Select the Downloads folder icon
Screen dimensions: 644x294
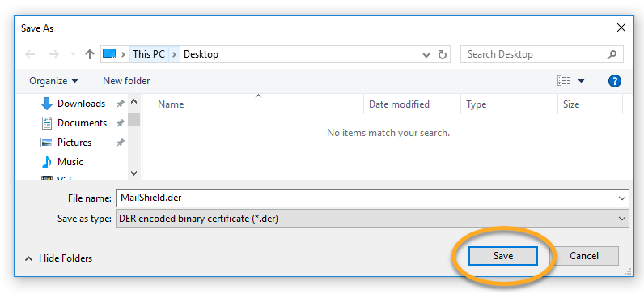click(47, 104)
